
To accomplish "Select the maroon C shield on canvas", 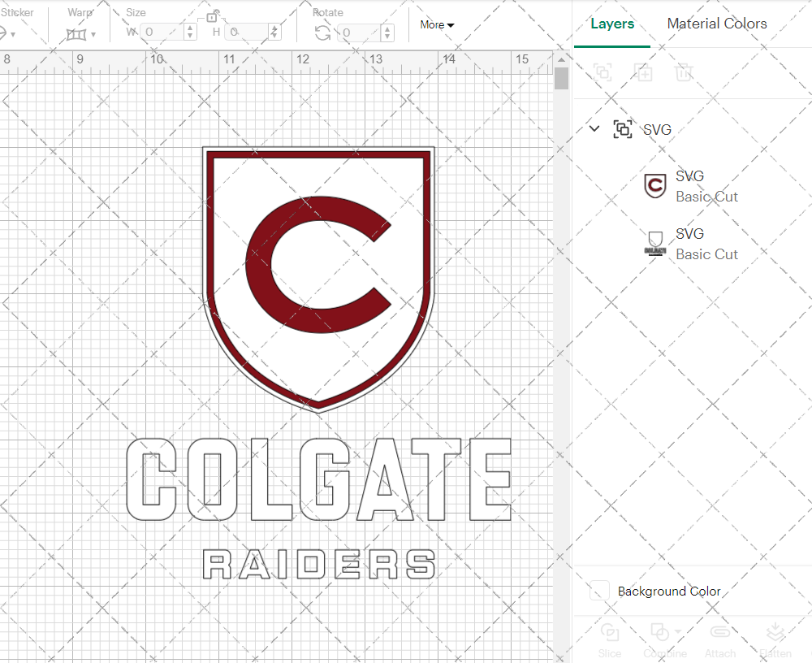I will pos(318,279).
